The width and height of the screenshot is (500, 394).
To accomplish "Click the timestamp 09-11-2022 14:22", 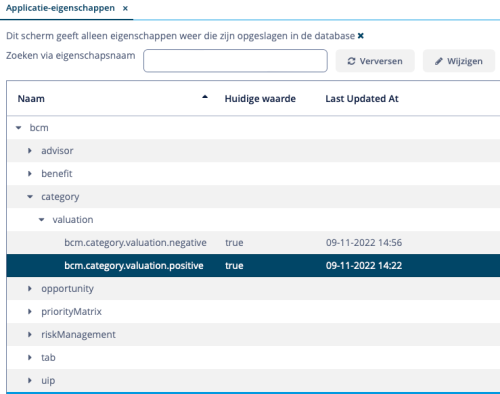I will coord(364,266).
